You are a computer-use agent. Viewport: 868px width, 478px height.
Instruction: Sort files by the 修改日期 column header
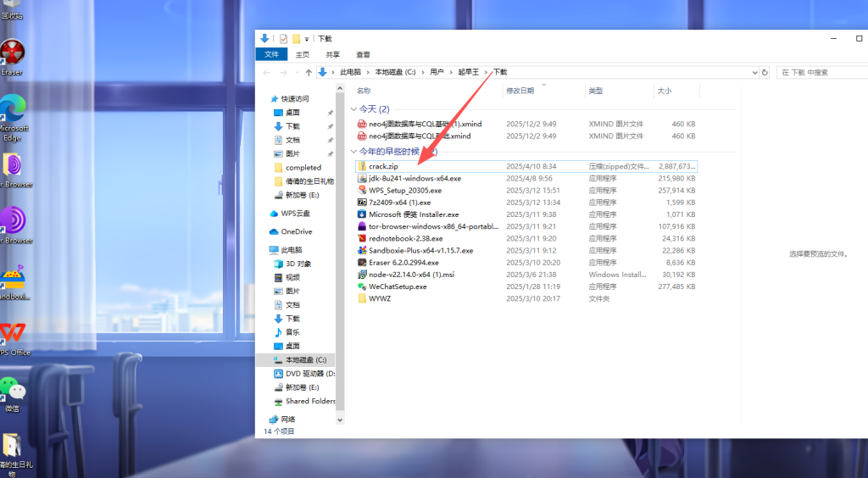coord(520,91)
